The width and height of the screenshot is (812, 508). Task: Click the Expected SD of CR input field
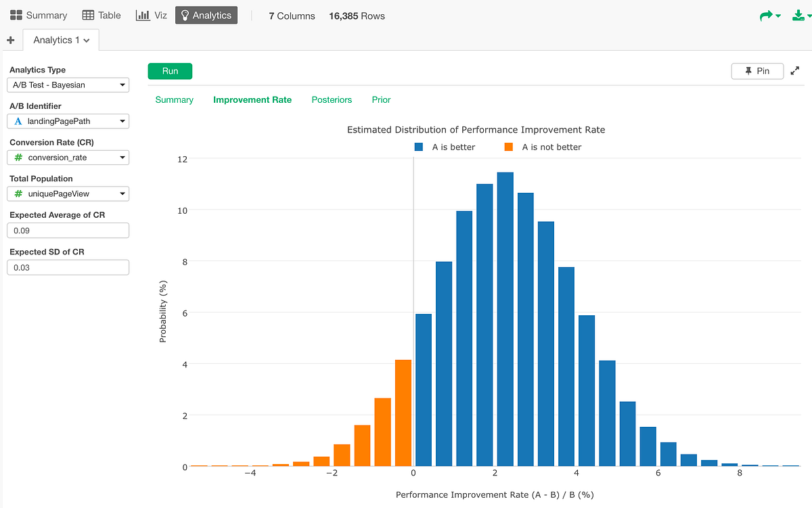tap(68, 267)
